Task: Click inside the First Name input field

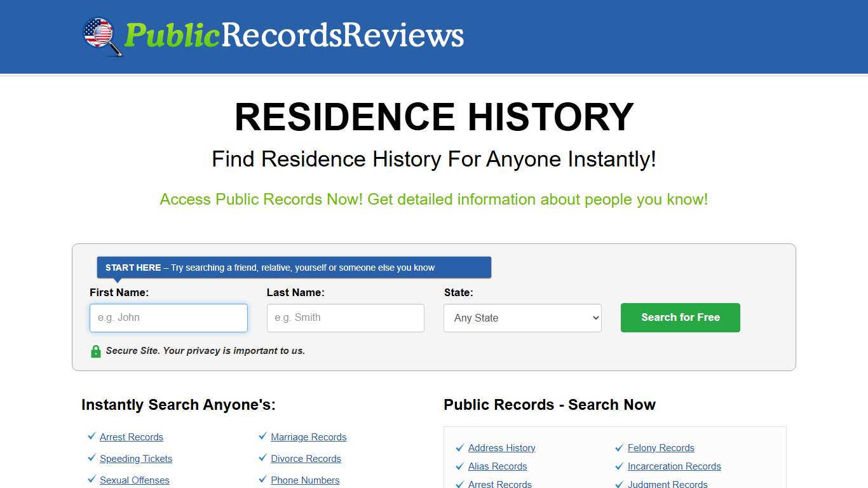Action: click(x=168, y=318)
